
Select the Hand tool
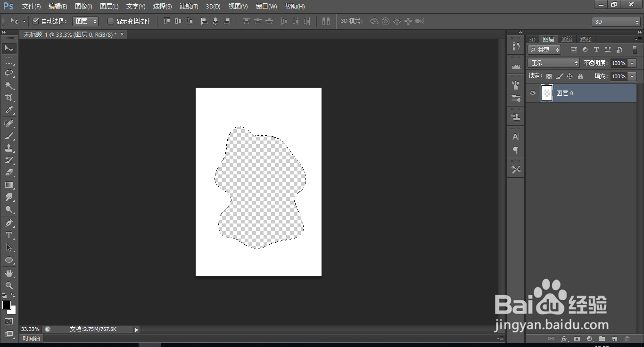tap(9, 273)
